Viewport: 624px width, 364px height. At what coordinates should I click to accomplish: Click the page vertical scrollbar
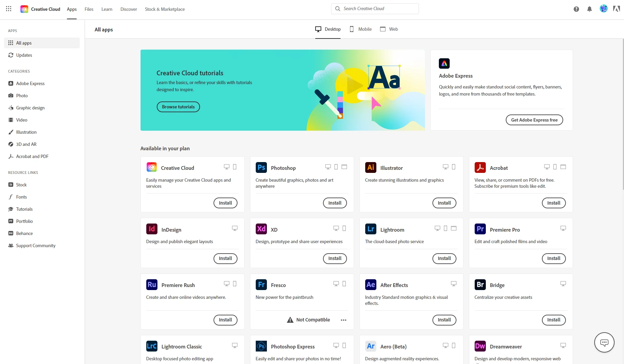pyautogui.click(x=623, y=114)
